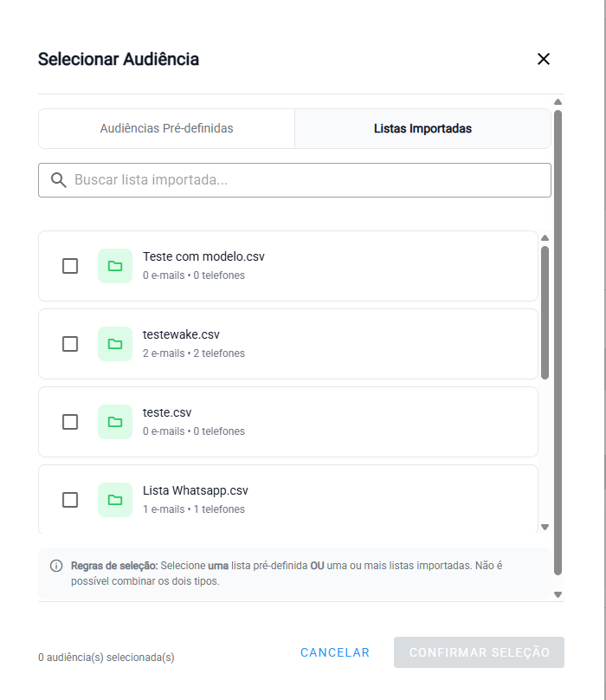Click the green folder icon for teste.csv
The height and width of the screenshot is (700, 606).
click(115, 422)
